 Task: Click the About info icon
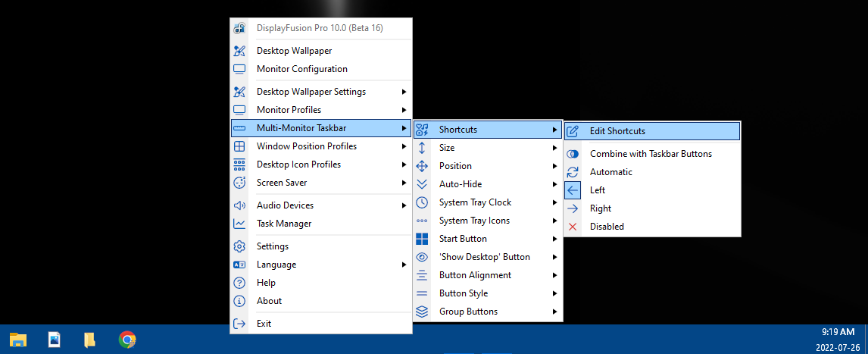[x=239, y=301]
